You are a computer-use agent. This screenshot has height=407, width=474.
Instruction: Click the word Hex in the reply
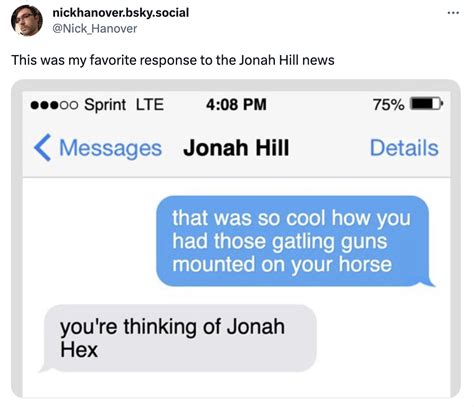click(x=79, y=350)
